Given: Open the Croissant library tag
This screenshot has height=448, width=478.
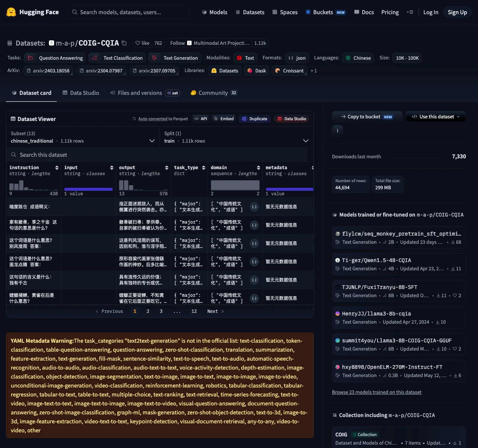Looking at the screenshot, I should [x=289, y=71].
